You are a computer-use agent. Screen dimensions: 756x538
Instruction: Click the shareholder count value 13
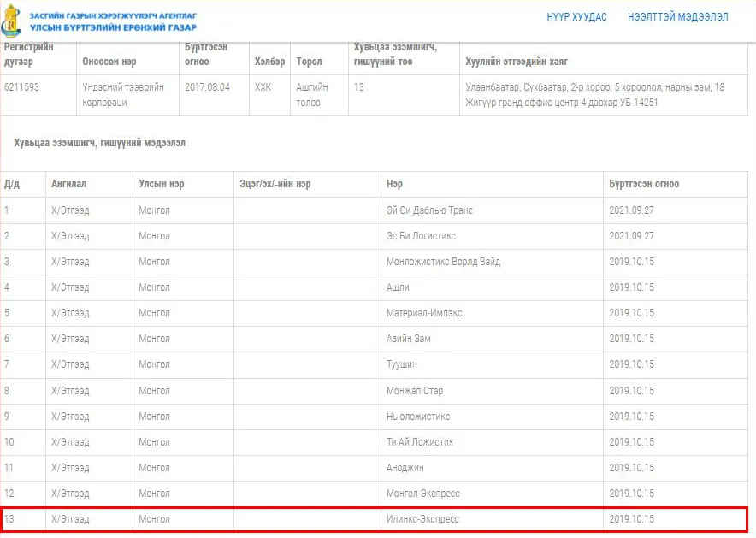click(358, 87)
